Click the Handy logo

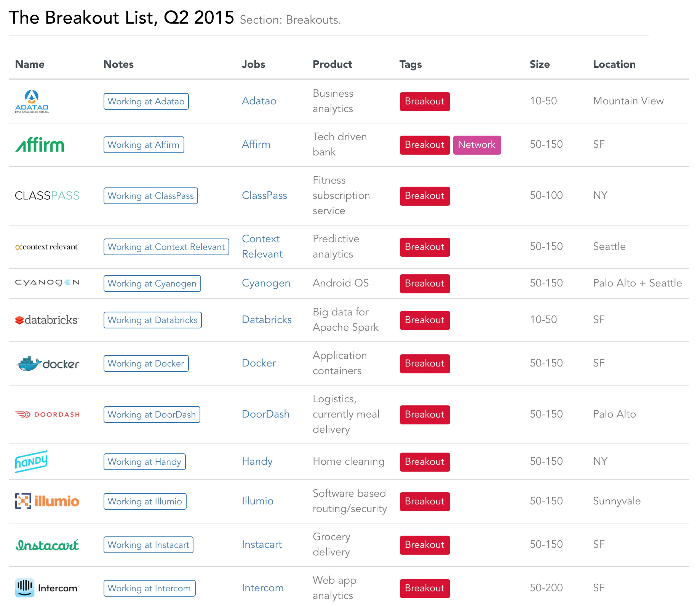32,461
